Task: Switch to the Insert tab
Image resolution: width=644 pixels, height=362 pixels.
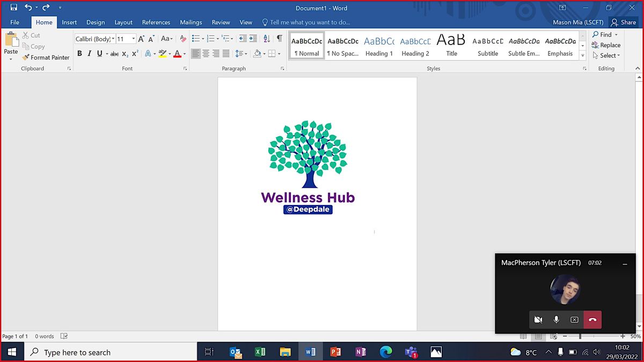Action: [x=69, y=23]
